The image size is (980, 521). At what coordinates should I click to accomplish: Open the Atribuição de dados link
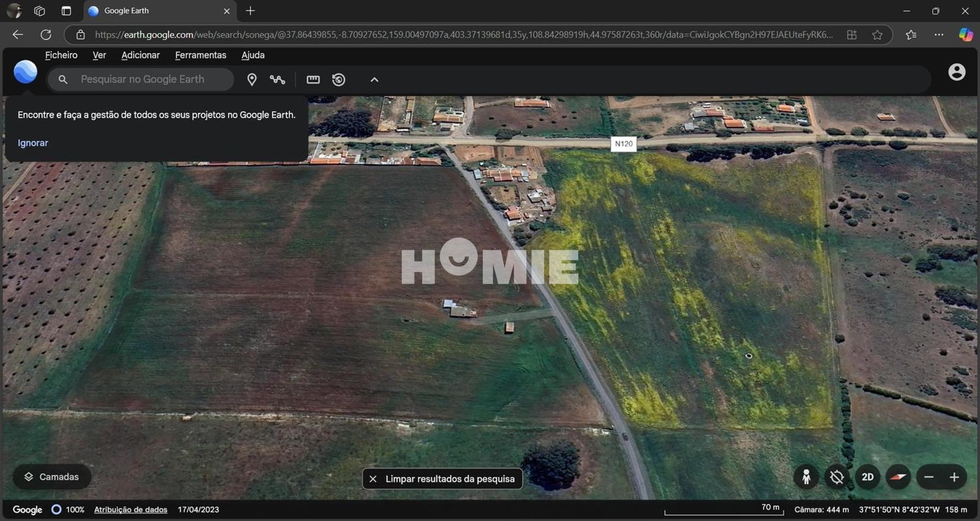point(131,509)
